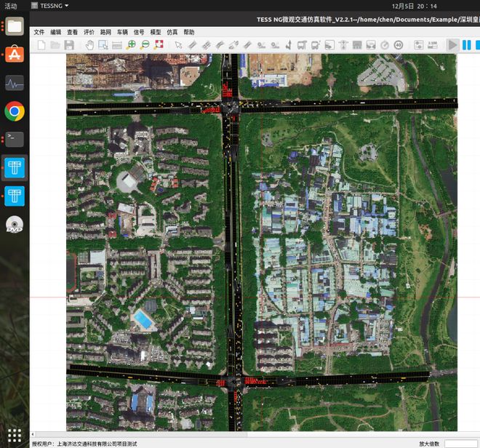Image resolution: width=480 pixels, height=448 pixels.
Task: Select the plain bus line tool
Action: coord(302,45)
